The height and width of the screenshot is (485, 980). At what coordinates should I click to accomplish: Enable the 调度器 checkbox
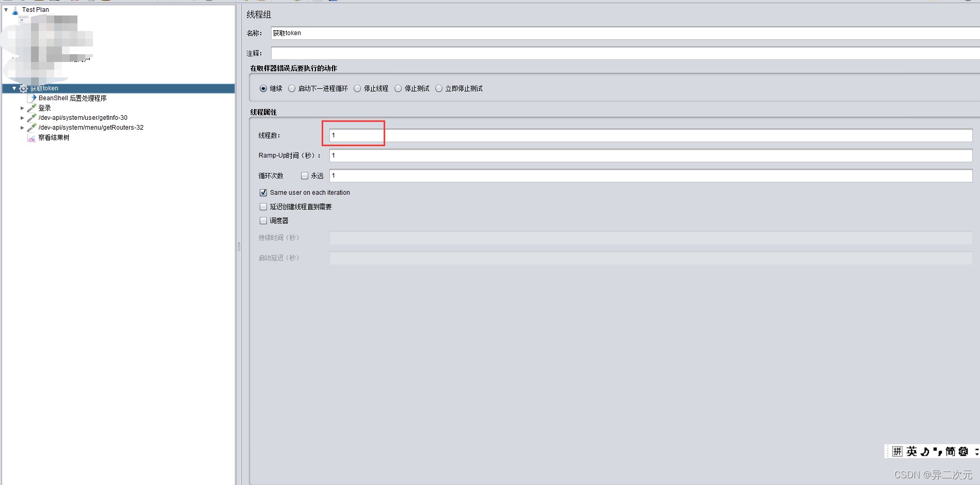[x=263, y=221]
